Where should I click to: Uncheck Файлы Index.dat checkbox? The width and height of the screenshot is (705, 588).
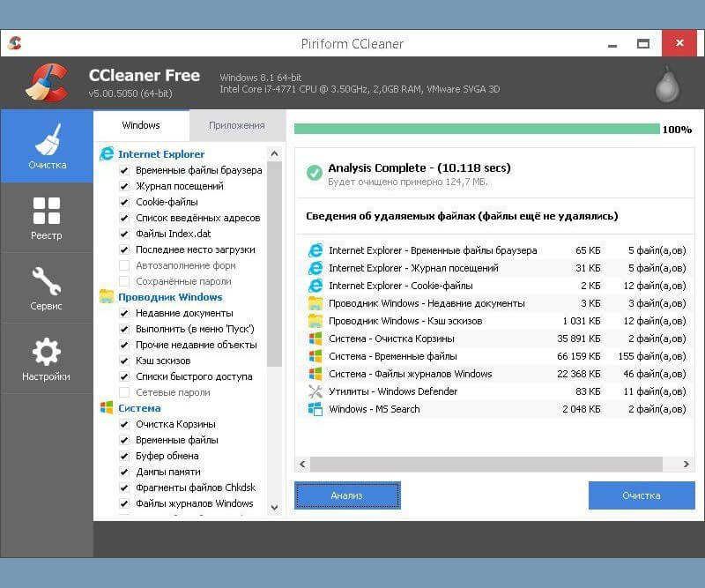coord(124,234)
